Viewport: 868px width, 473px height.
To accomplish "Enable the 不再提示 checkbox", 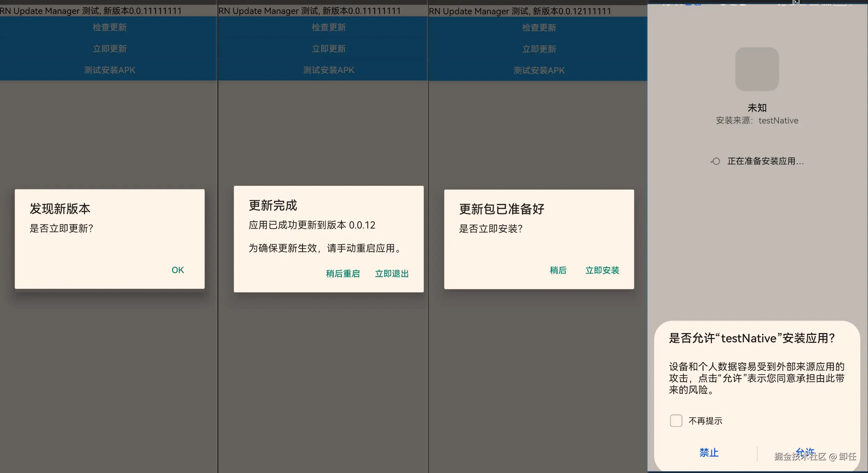I will tap(676, 420).
